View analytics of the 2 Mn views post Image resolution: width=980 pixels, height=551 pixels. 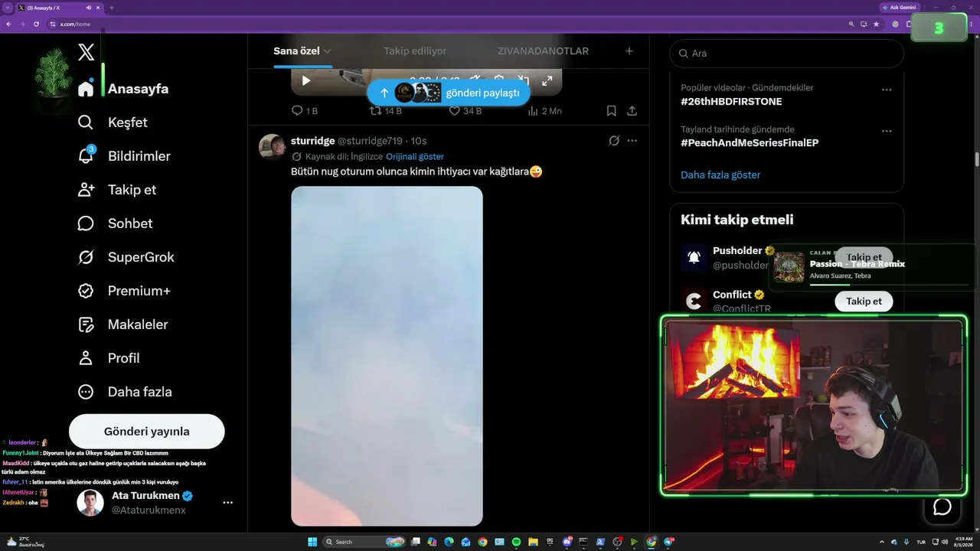544,111
